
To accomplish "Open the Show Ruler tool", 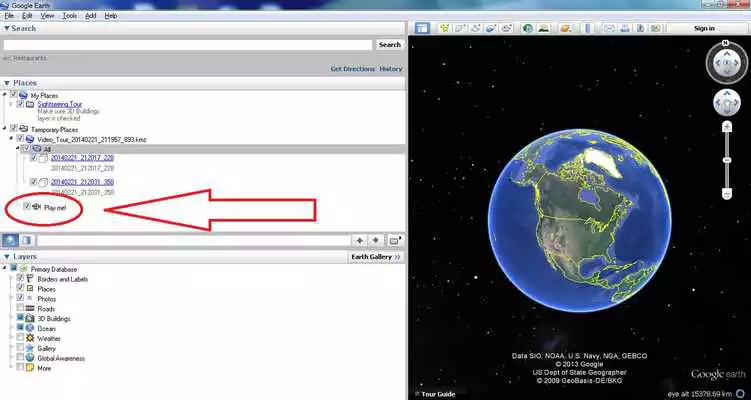I will click(x=588, y=28).
